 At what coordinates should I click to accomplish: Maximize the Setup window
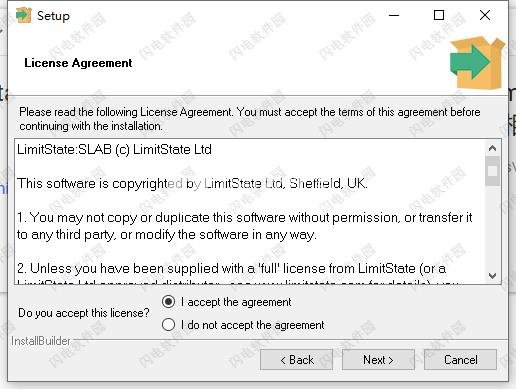pyautogui.click(x=439, y=15)
